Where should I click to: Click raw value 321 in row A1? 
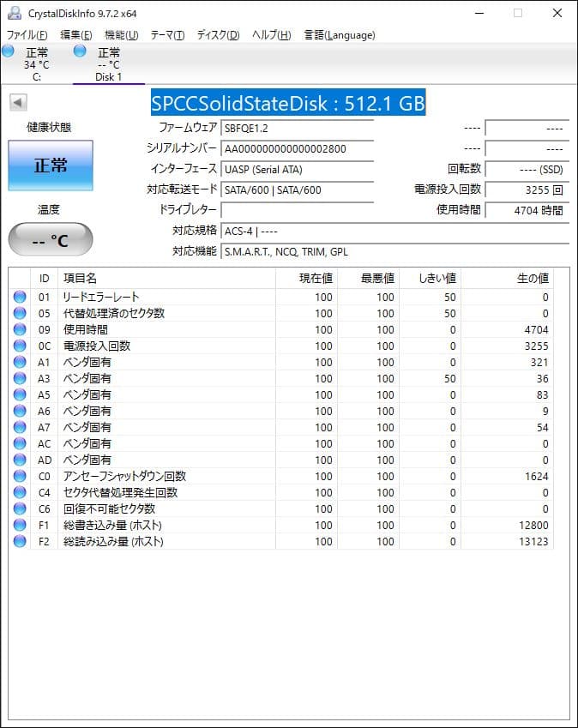[x=539, y=362]
